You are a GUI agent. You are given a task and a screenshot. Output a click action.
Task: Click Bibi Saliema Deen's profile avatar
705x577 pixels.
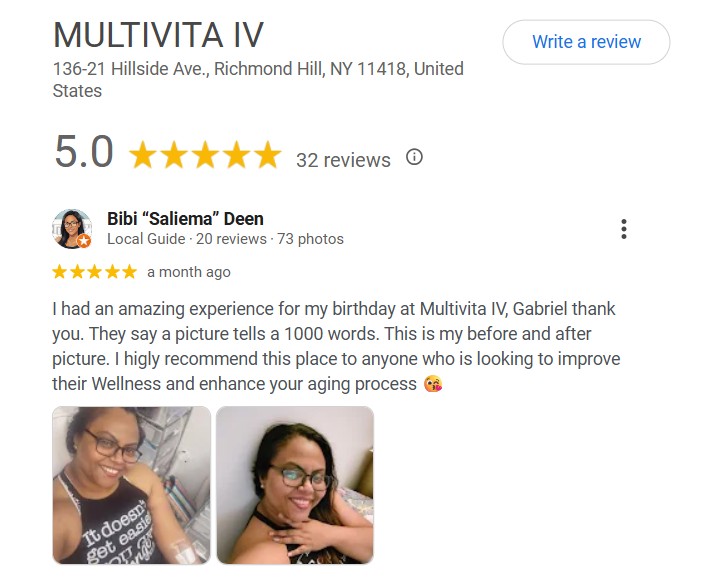click(72, 228)
